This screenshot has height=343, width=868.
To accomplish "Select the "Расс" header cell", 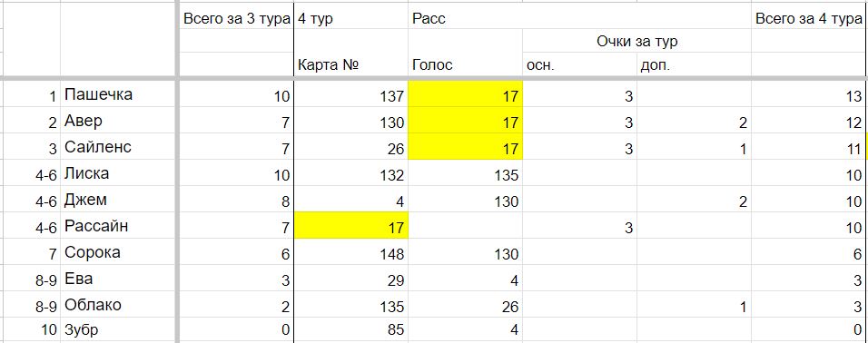I will [465, 19].
